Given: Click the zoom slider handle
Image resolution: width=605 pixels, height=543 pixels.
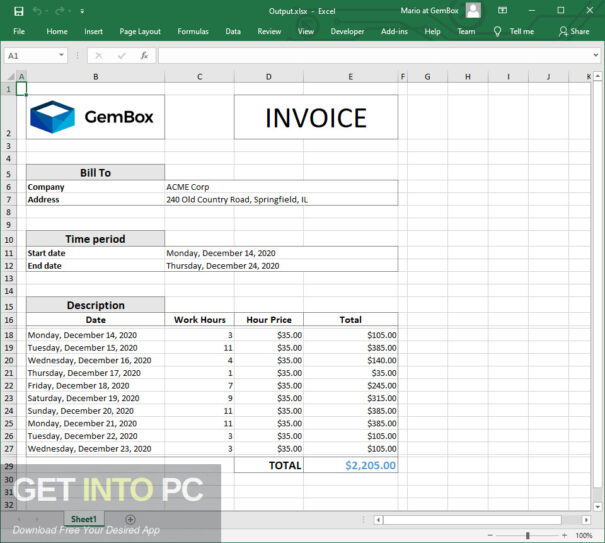Looking at the screenshot, I should [x=527, y=535].
